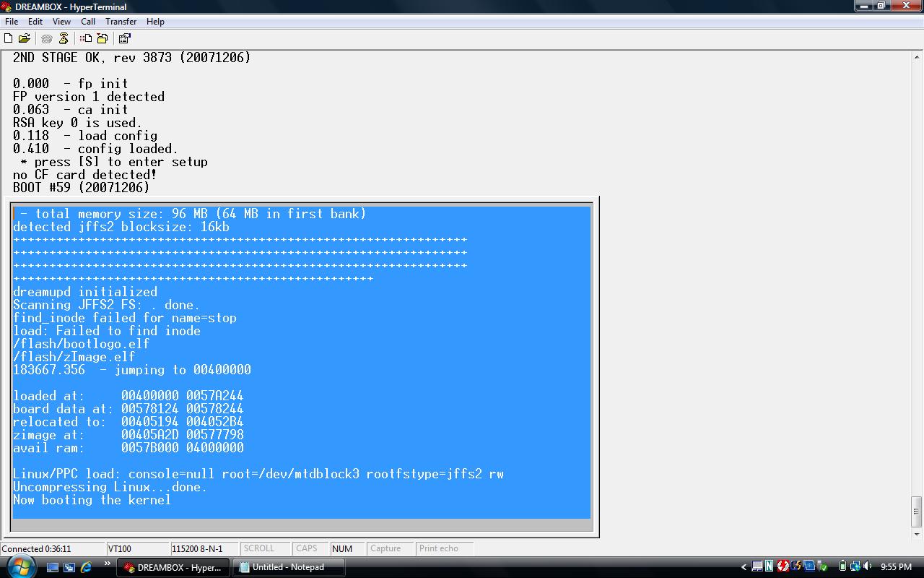The width and height of the screenshot is (924, 578).
Task: Open the Edit menu
Action: tap(35, 22)
